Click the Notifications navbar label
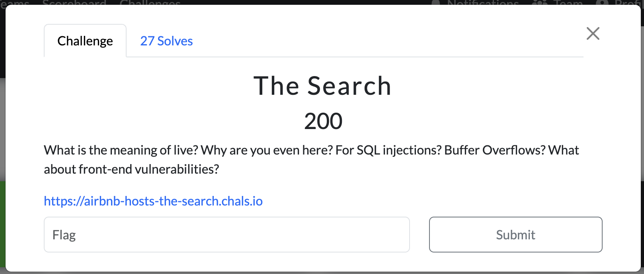This screenshot has height=274, width=644. [x=483, y=2]
